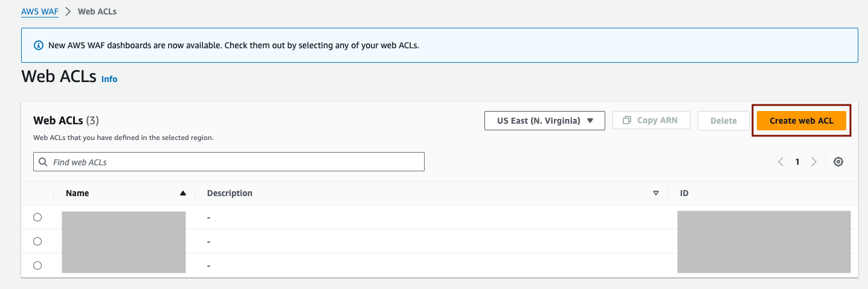Open the AWS WAF breadcrumb link

coord(40,11)
